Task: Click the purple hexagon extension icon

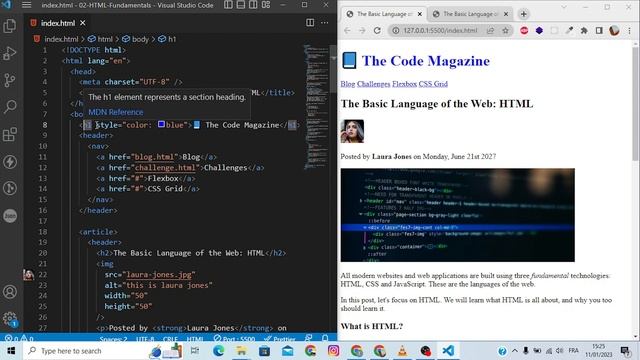Action: point(539,31)
